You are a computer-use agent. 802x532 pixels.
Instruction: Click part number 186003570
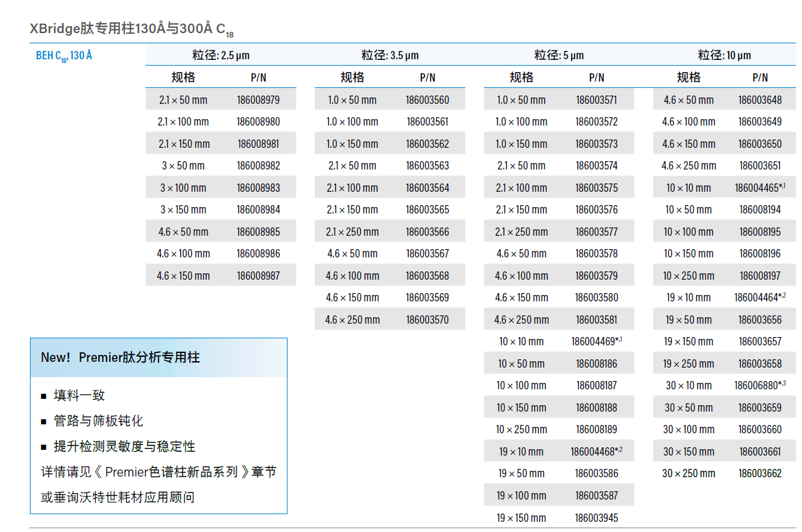[427, 320]
